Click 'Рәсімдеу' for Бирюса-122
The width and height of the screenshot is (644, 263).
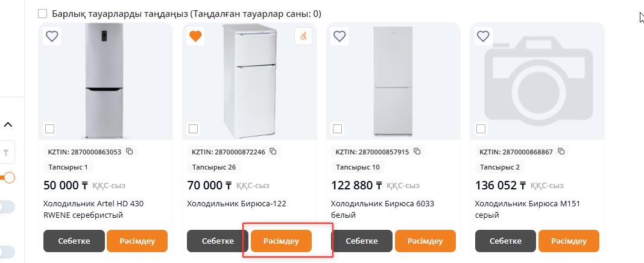pyautogui.click(x=282, y=241)
